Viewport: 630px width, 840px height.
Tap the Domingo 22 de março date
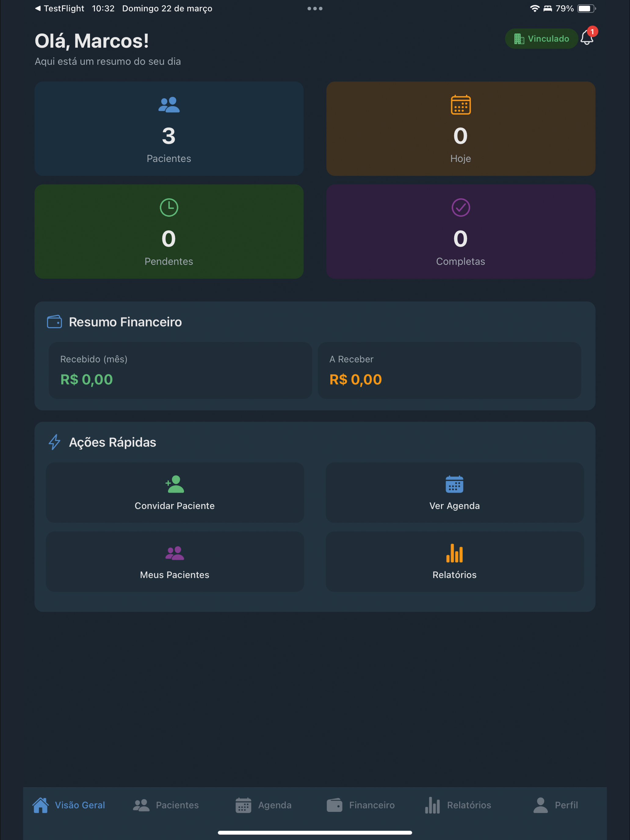click(x=167, y=8)
